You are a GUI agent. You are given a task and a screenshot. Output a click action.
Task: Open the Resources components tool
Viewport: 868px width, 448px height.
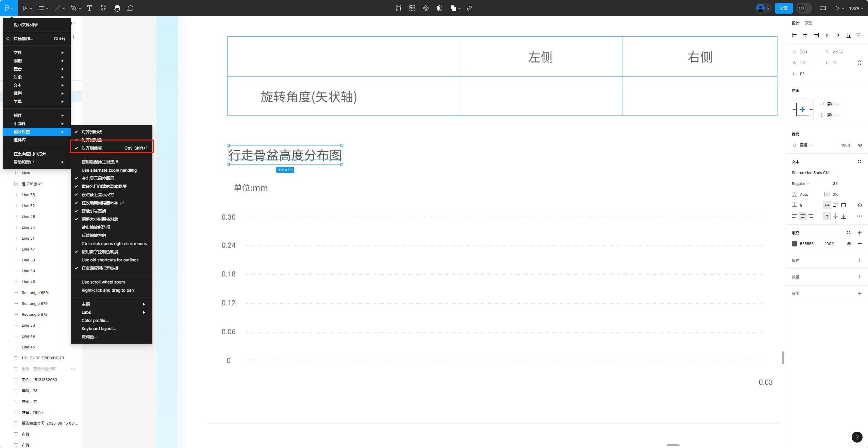coord(104,8)
